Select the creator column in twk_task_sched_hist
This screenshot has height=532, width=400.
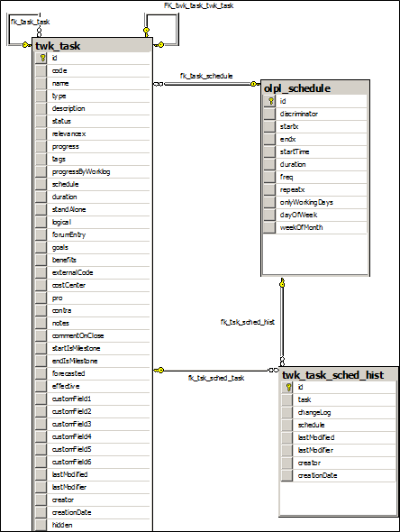pos(339,463)
